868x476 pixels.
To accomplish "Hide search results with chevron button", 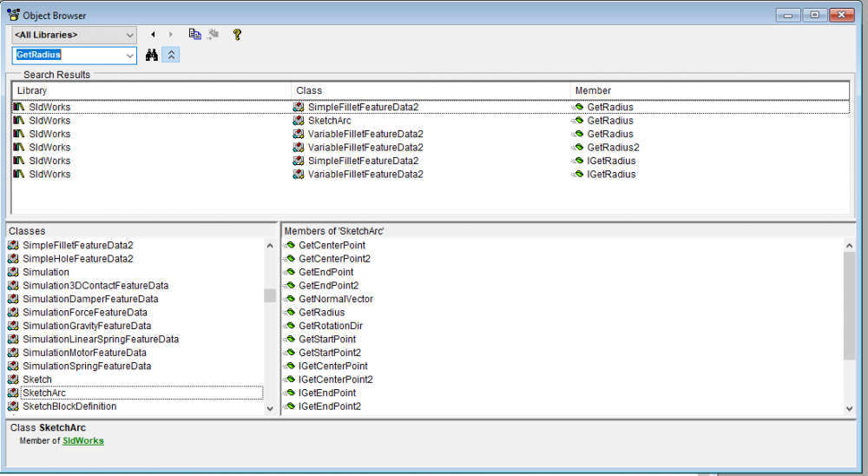I will pyautogui.click(x=171, y=55).
